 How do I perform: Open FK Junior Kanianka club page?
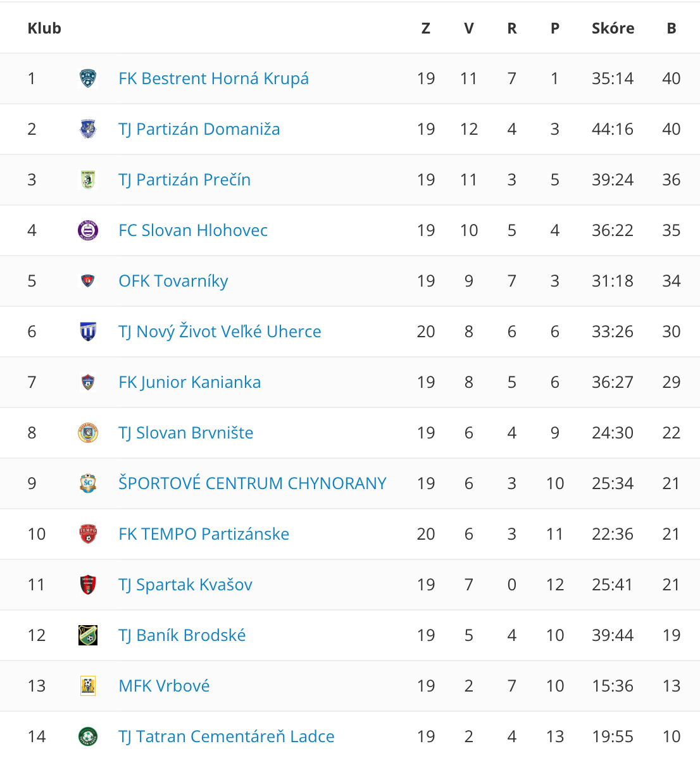point(189,382)
